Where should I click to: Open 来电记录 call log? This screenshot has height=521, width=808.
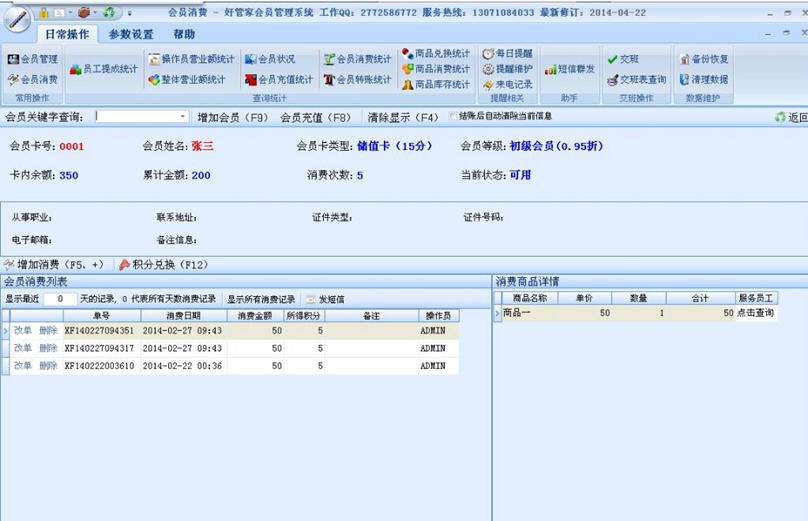[x=508, y=84]
